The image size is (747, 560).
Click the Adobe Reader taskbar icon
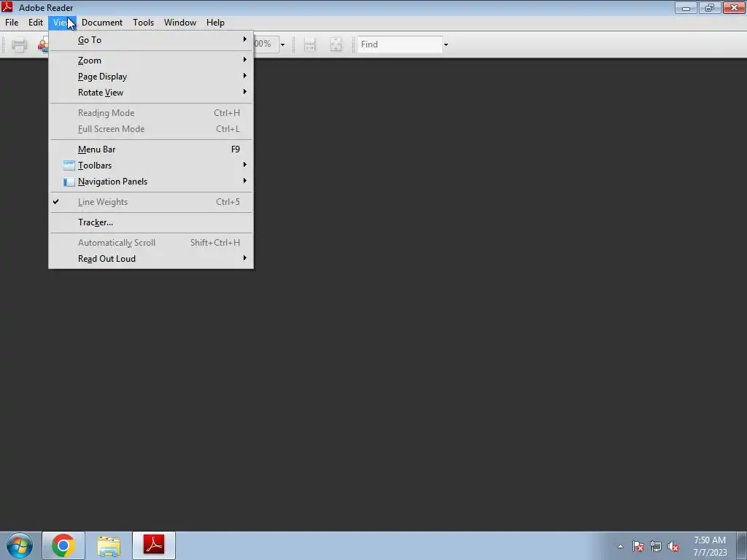click(x=154, y=545)
